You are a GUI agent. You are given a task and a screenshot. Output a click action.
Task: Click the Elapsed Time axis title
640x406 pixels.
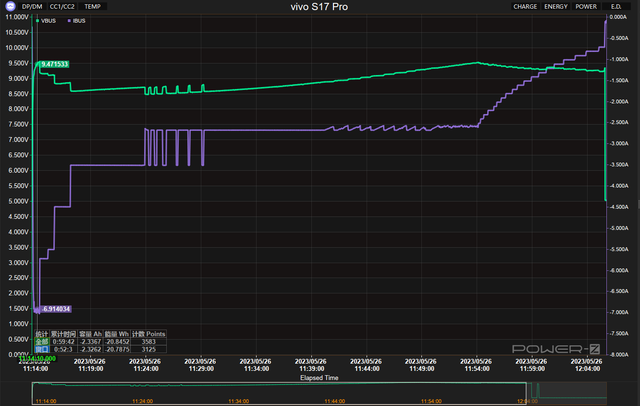pyautogui.click(x=319, y=378)
